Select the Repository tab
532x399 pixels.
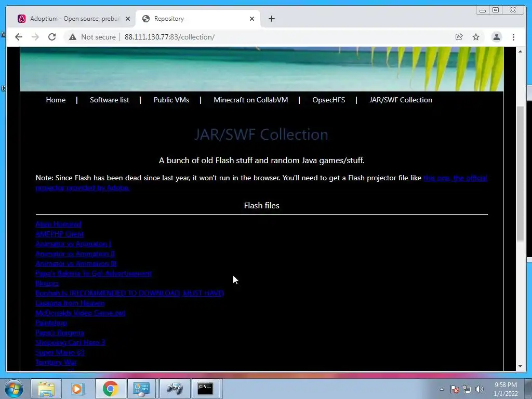pyautogui.click(x=198, y=19)
